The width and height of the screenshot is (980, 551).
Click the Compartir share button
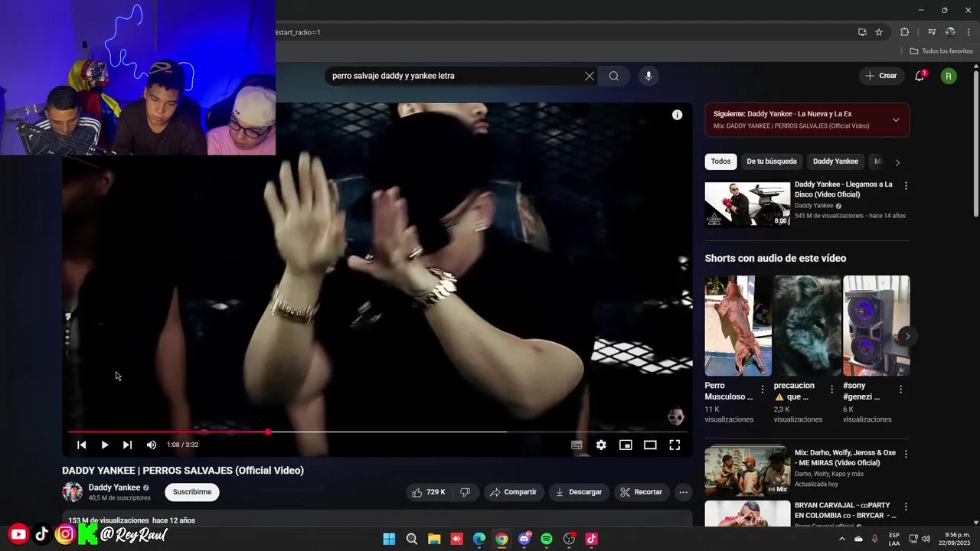(514, 492)
